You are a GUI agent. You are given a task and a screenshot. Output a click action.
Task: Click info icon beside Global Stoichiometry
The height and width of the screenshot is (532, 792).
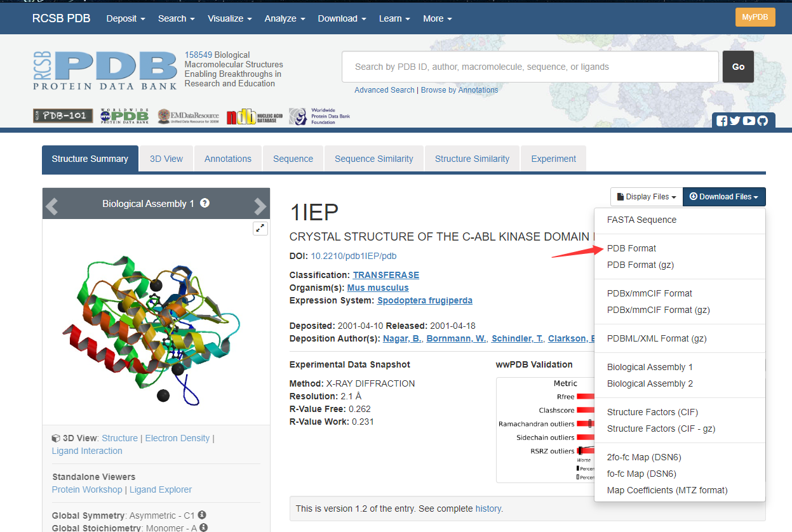coord(203,528)
